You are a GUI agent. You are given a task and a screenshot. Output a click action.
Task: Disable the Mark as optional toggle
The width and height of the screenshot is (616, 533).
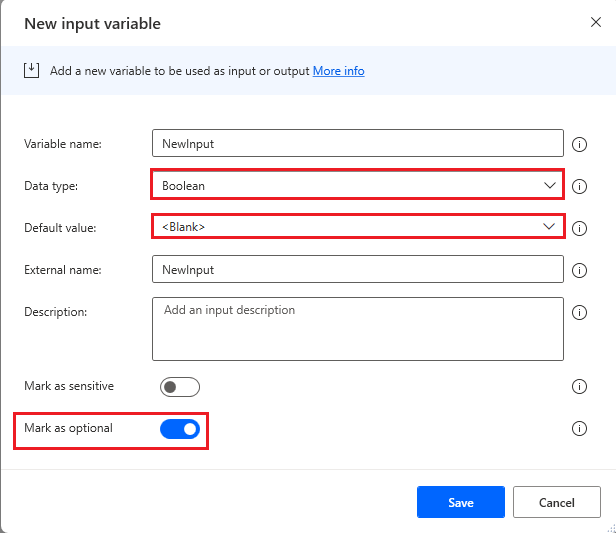pos(180,429)
